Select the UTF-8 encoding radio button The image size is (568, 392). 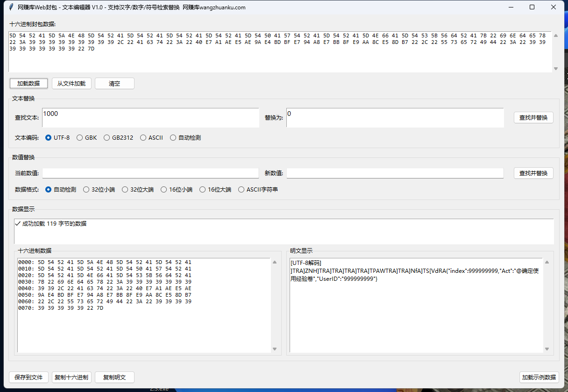click(x=49, y=138)
